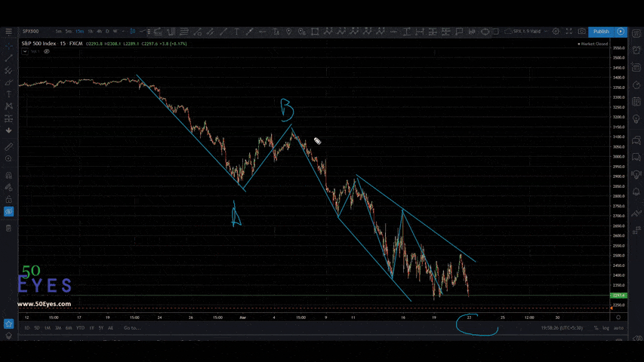Screen dimensions: 644x362
Task: Toggle Vol indicator visibility eye
Action: click(46, 51)
